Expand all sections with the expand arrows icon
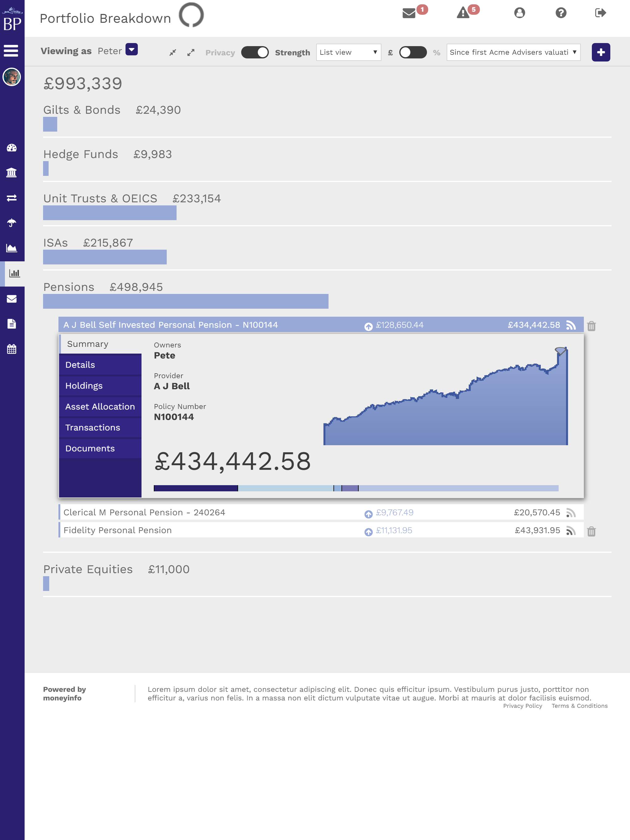Screen dimensions: 630x840 tap(191, 53)
